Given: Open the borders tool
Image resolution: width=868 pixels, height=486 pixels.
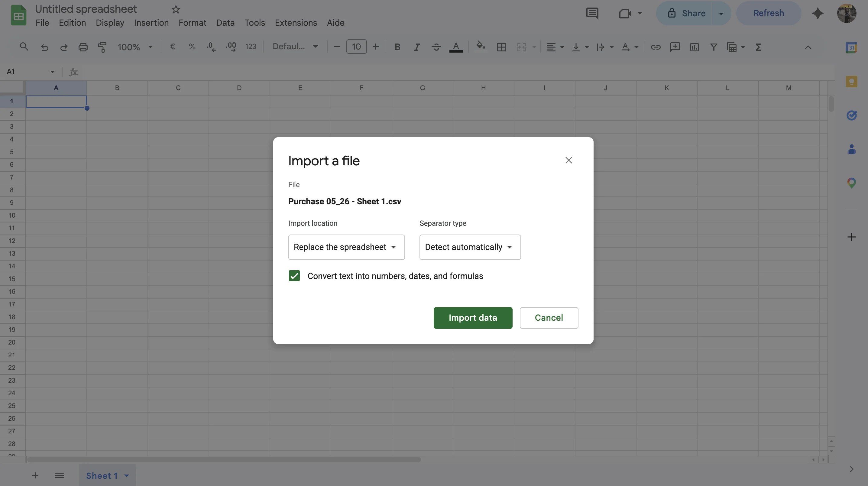Looking at the screenshot, I should tap(501, 47).
